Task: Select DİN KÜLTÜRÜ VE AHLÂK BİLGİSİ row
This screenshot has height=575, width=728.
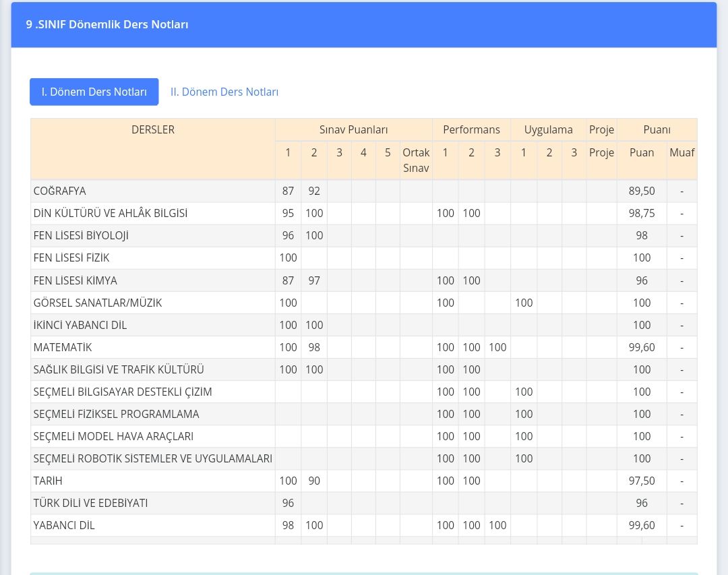Action: click(364, 213)
